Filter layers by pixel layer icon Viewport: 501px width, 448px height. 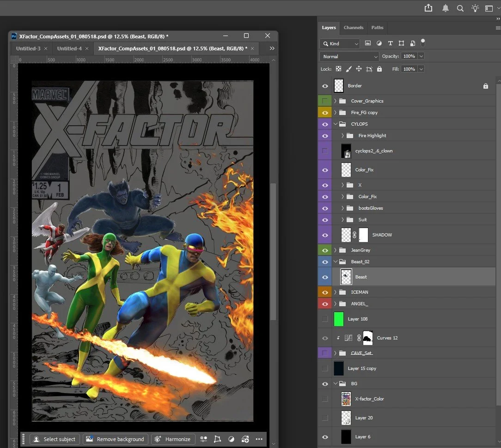[x=368, y=43]
